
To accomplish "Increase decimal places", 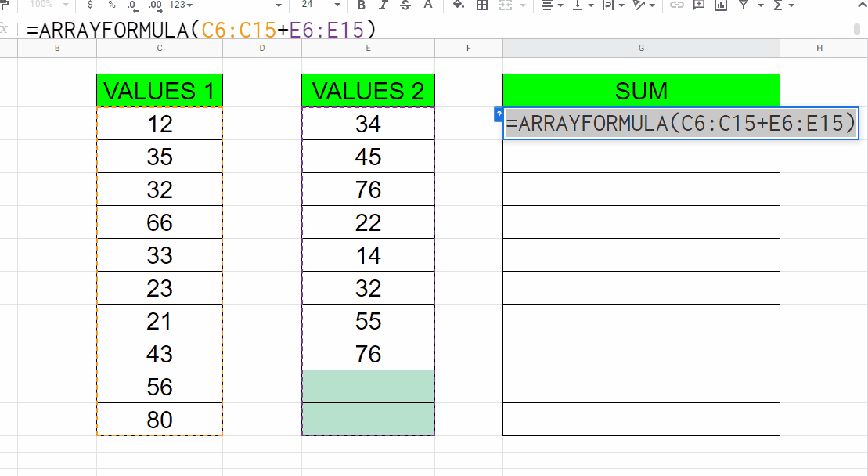I will pos(156,5).
